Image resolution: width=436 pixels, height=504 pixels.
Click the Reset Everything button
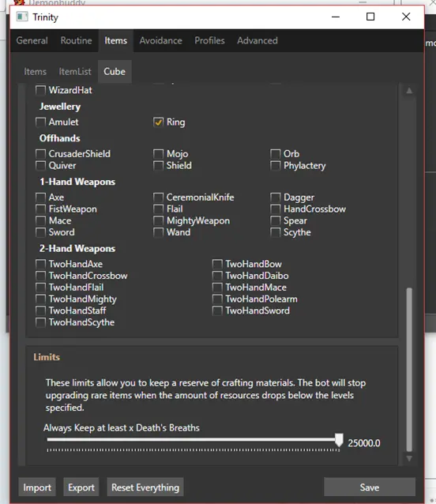click(x=145, y=487)
